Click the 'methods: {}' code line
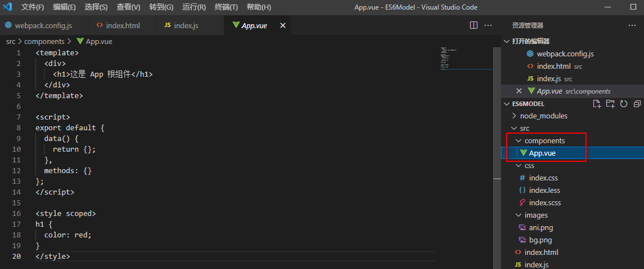 point(68,171)
